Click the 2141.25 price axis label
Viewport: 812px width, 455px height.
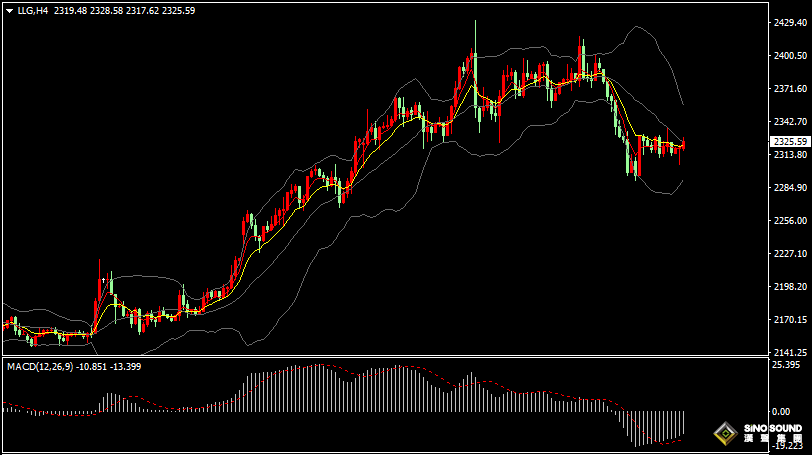tap(789, 352)
